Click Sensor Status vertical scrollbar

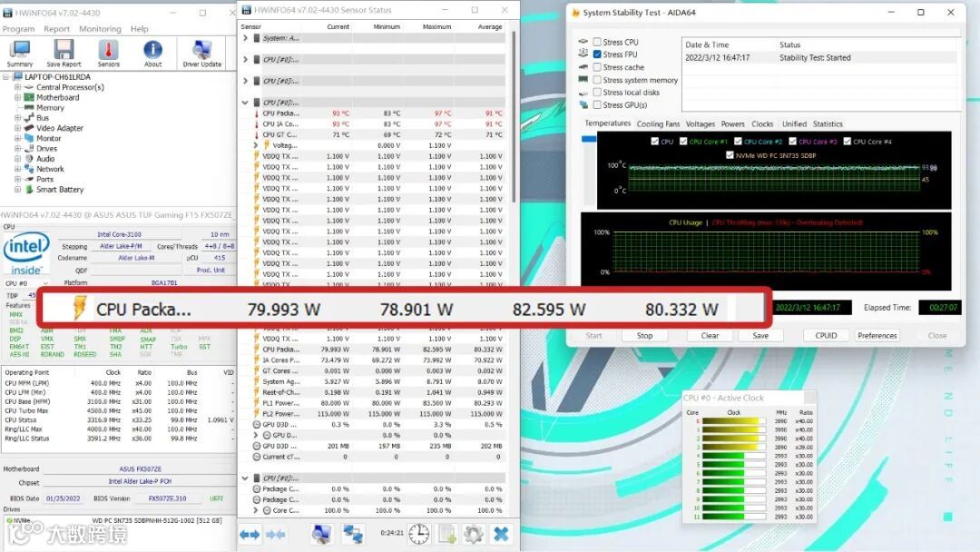click(514, 117)
